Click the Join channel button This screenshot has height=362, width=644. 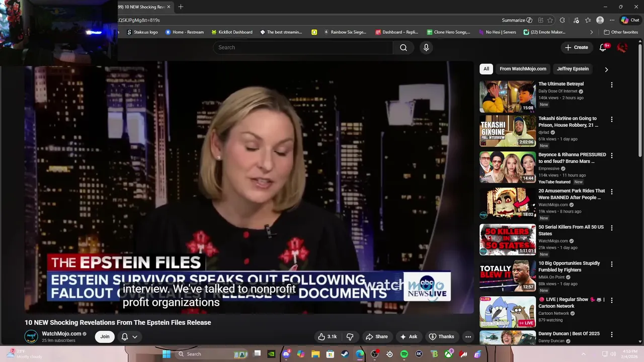105,337
